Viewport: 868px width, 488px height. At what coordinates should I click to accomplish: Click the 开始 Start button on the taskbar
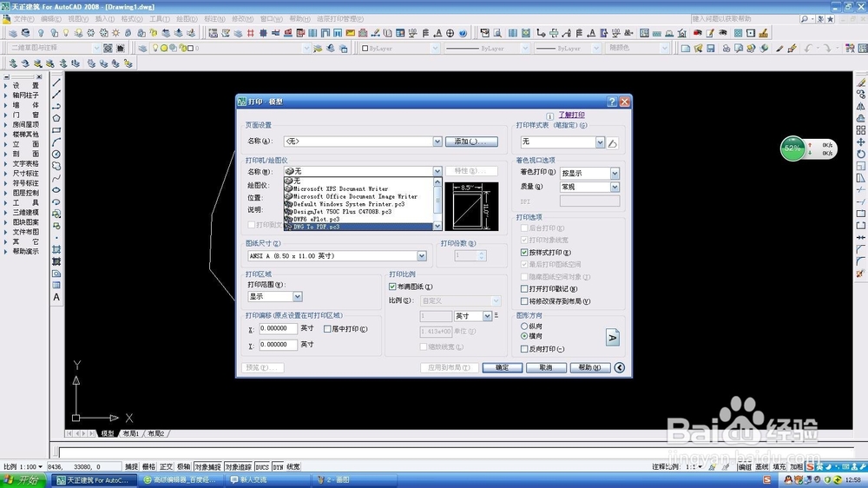(x=23, y=479)
